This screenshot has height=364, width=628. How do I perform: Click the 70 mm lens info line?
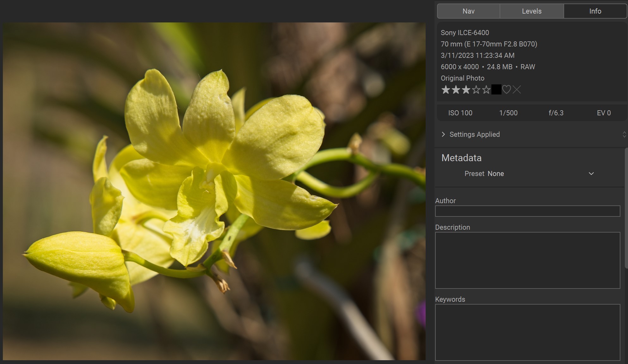[489, 44]
